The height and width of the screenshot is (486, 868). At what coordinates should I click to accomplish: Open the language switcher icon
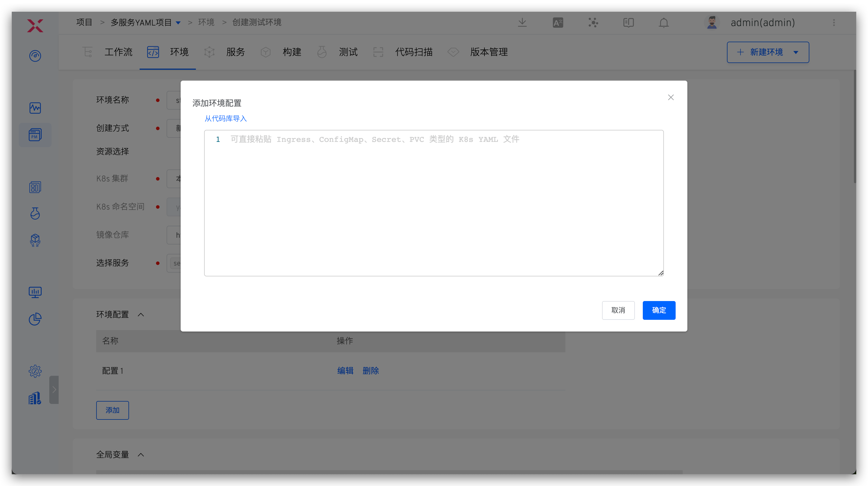click(558, 22)
